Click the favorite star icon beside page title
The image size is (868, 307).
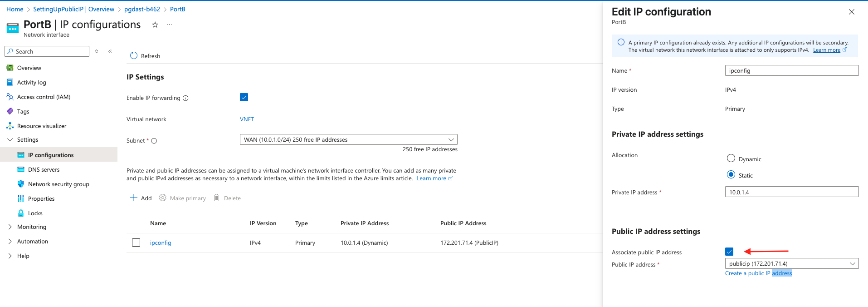[155, 25]
